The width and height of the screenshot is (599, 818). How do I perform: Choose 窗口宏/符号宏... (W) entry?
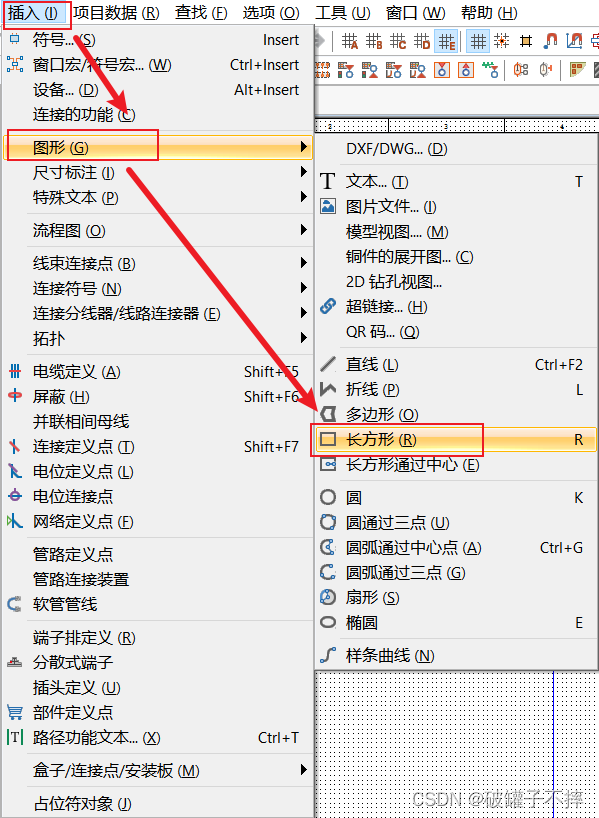pos(158,65)
